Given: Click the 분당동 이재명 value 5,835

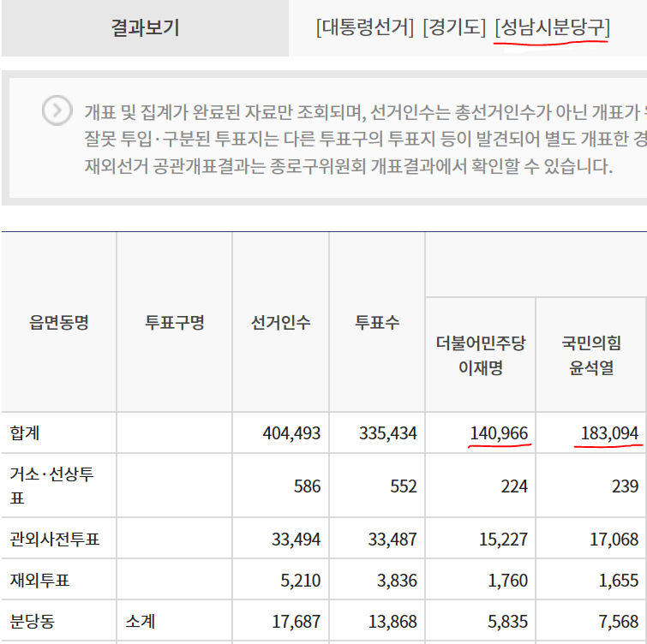Looking at the screenshot, I should (x=508, y=622).
